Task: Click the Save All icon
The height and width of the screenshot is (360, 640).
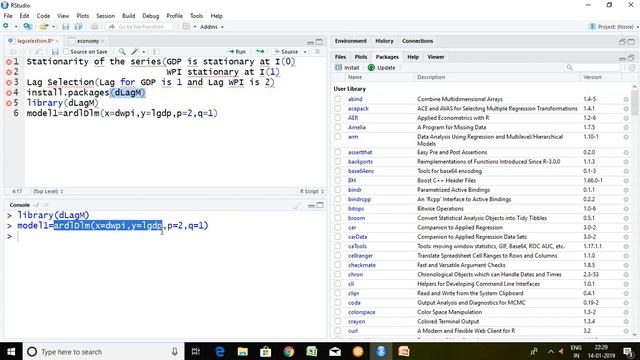Action: (78, 27)
